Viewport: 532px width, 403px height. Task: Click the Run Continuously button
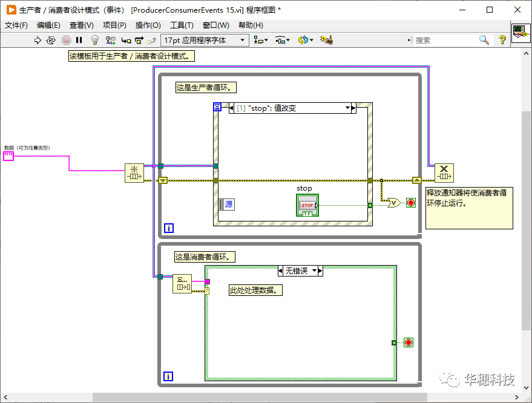51,40
